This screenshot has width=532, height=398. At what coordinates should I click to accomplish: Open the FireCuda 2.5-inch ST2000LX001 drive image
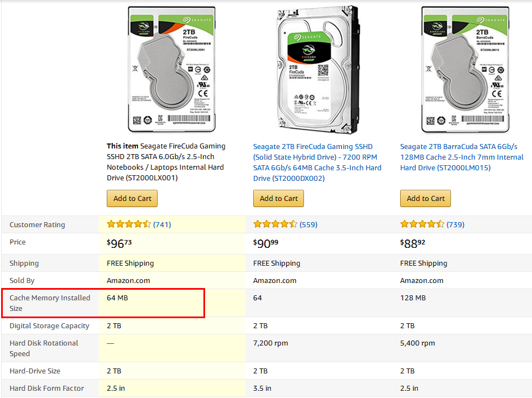click(x=172, y=69)
